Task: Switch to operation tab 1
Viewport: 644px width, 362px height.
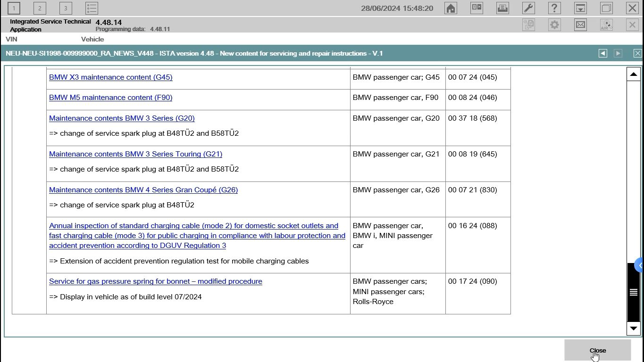Action: [14, 8]
